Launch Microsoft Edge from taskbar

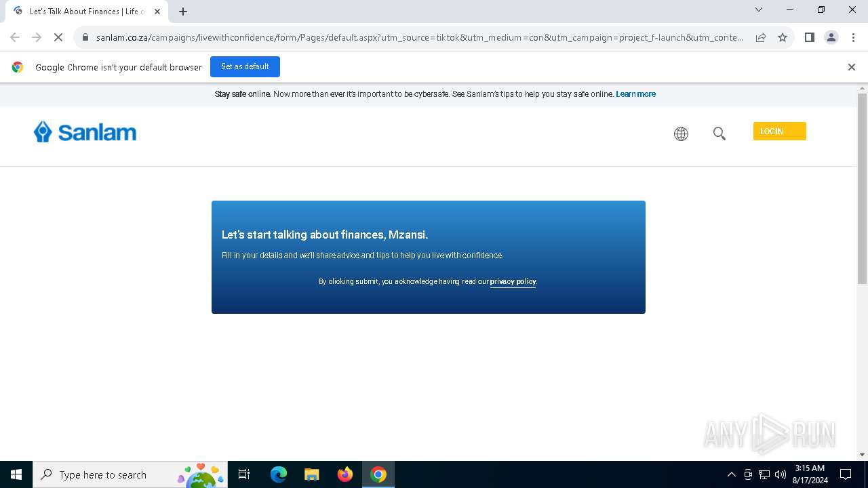click(279, 474)
